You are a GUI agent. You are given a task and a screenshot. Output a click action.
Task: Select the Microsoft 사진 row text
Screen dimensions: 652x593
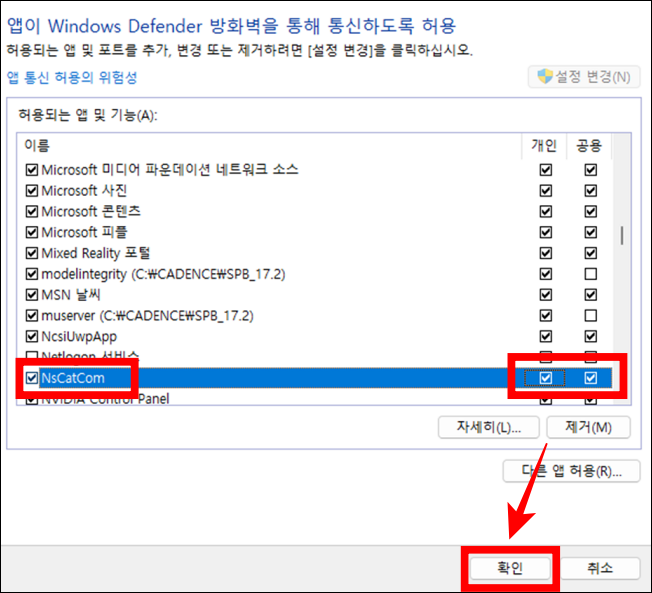(84, 191)
